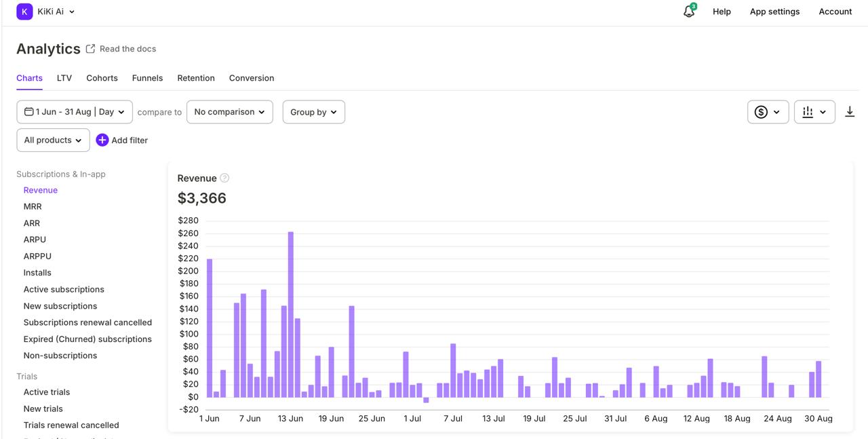Viewport: 868px width, 439px height.
Task: Click the tallest revenue bar near 13 Jun
Action: (291, 314)
